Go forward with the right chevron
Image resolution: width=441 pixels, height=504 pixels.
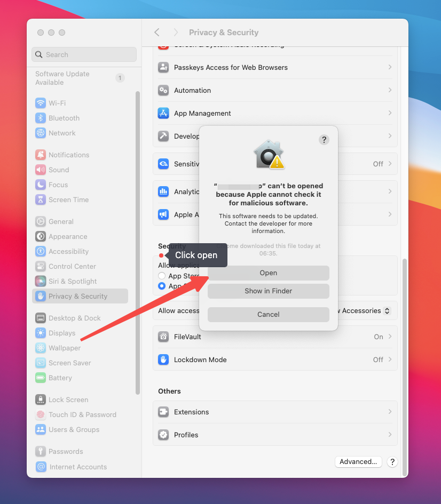(x=176, y=33)
